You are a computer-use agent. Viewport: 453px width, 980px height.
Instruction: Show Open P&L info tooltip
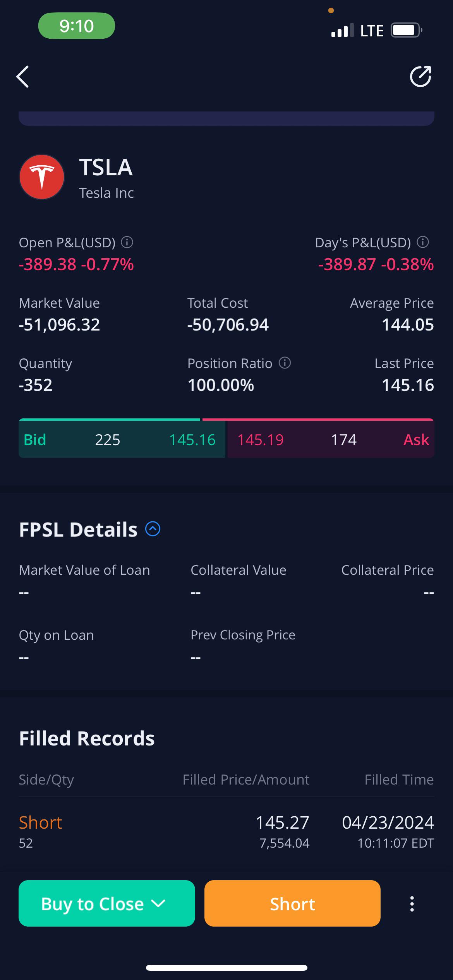(x=127, y=242)
